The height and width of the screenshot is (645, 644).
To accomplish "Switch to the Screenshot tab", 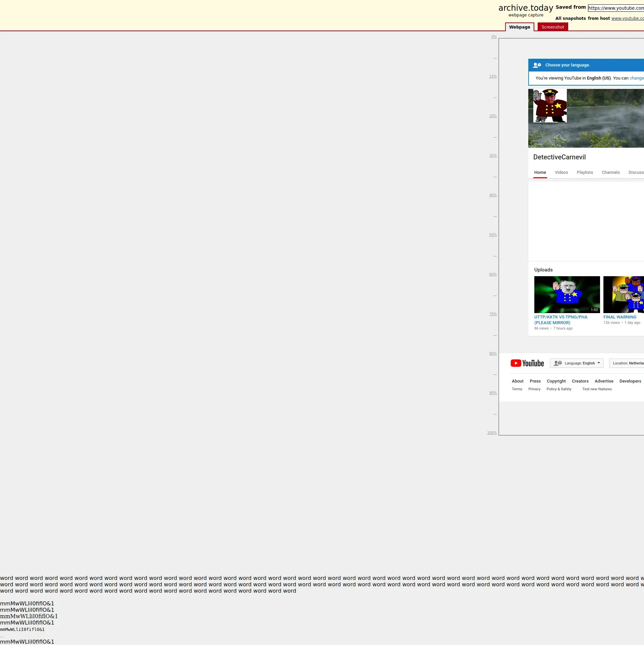I will (552, 27).
